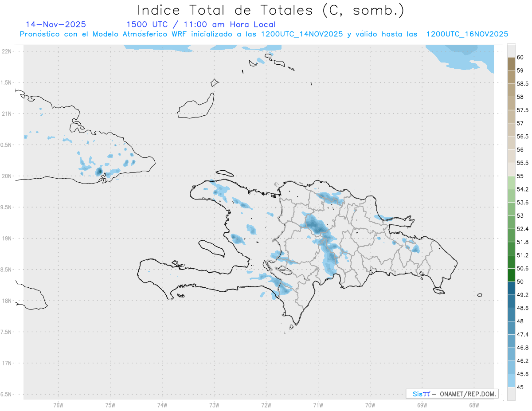The image size is (532, 411).
Task: Click the "1200UTC_16NOV2025" valid-until time text
Action: 467,34
